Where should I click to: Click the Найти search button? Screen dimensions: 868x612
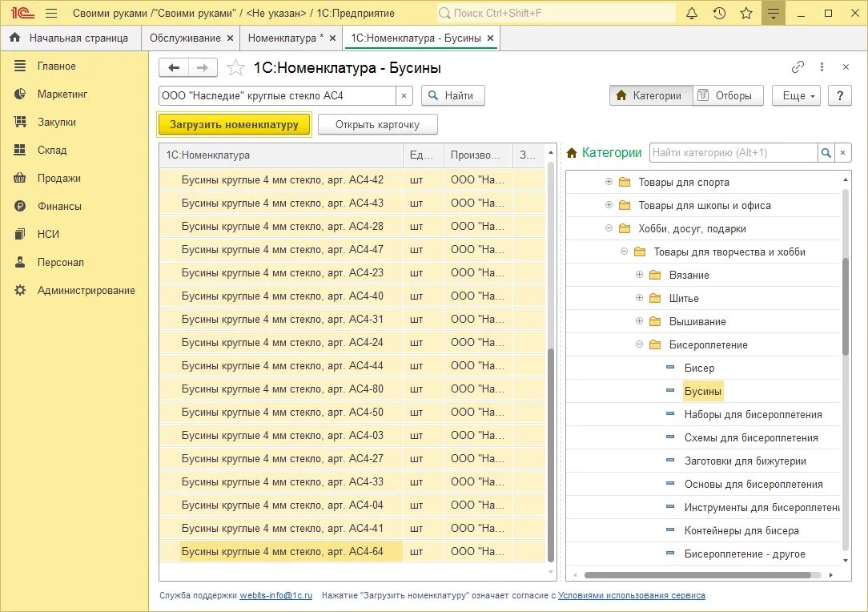(453, 96)
